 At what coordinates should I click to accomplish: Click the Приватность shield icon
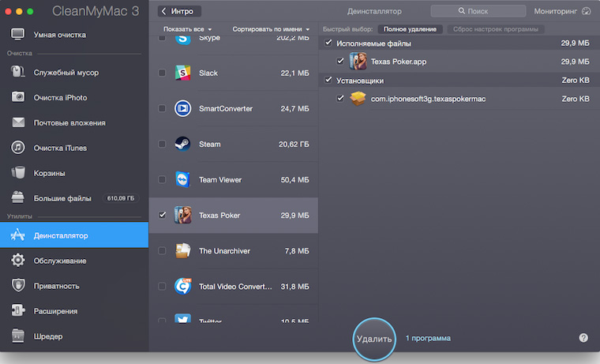18,286
